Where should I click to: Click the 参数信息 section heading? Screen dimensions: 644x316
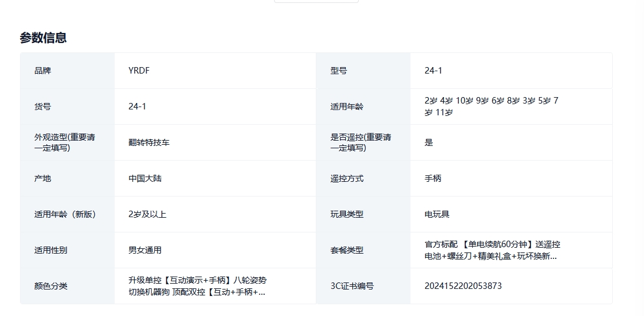point(43,38)
